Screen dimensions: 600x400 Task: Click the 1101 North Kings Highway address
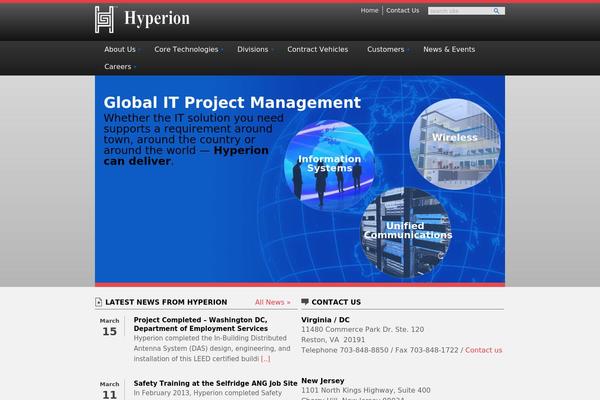click(x=366, y=390)
